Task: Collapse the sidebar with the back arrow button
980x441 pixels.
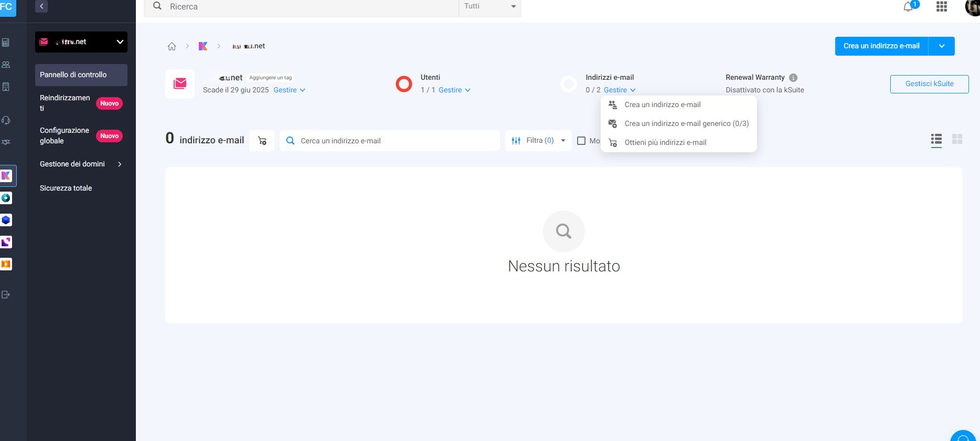Action: pos(41,6)
